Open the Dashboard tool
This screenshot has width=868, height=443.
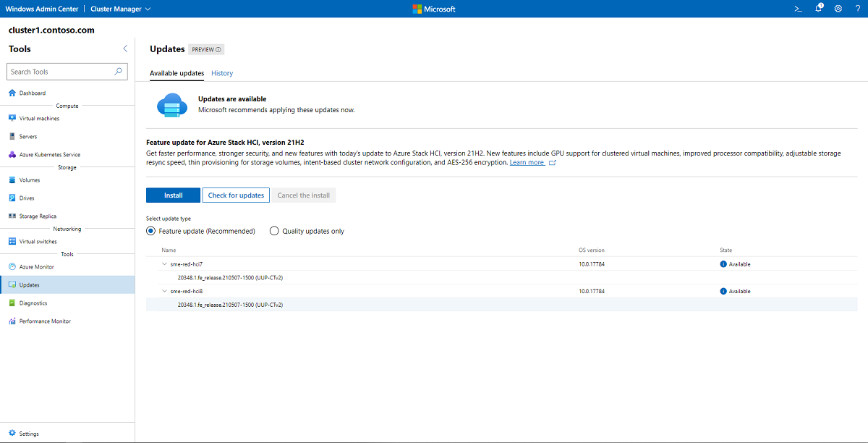pos(33,93)
